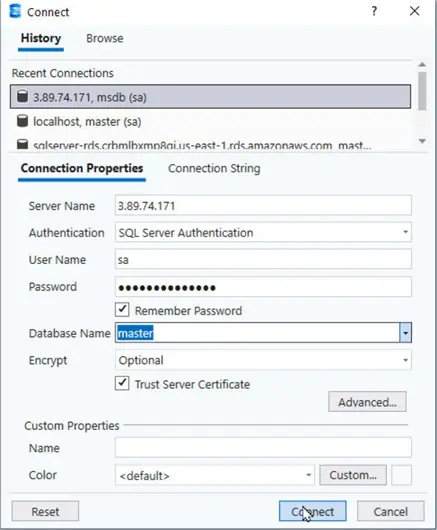Image resolution: width=437 pixels, height=530 pixels.
Task: Click the database icon beside 3.89.74.171
Action: [x=22, y=96]
